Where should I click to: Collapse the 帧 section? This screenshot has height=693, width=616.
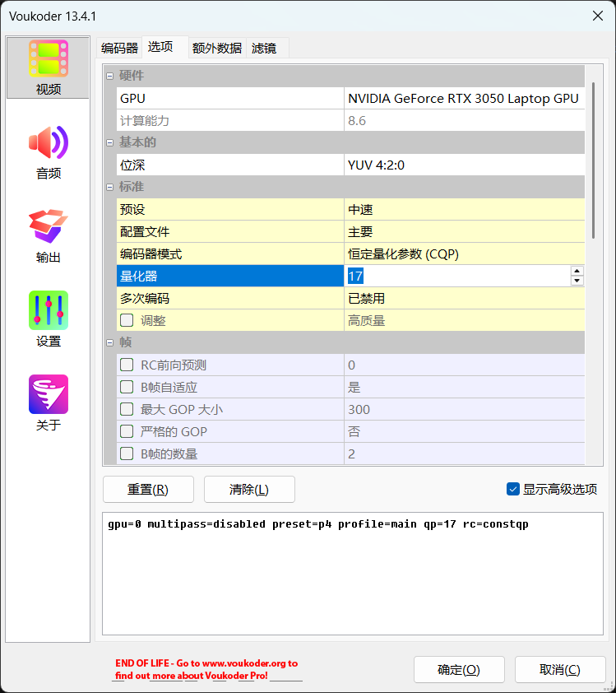coord(110,342)
